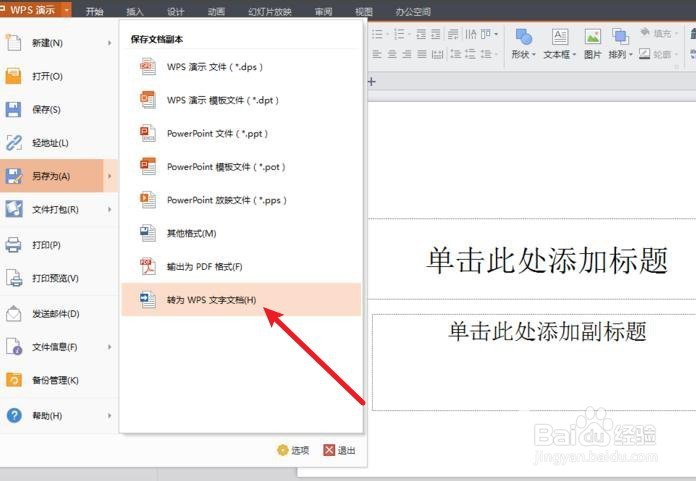Screen dimensions: 696x481
Task: Expand the 新建(N) submenu arrow
Action: (x=109, y=43)
